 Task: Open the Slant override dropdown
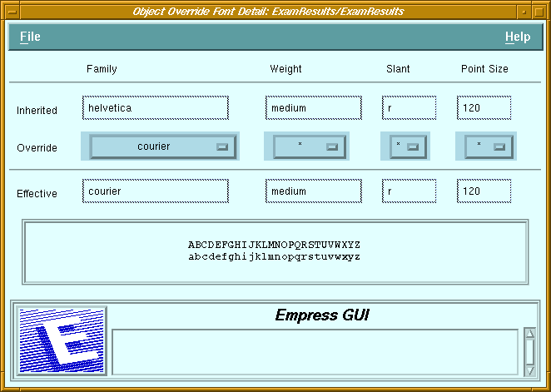(x=408, y=146)
